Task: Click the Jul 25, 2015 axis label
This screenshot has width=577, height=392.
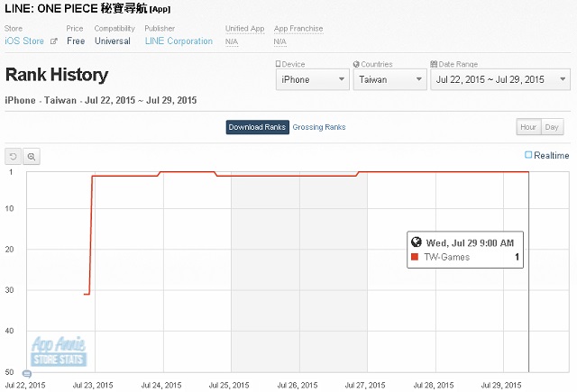Action: click(229, 386)
